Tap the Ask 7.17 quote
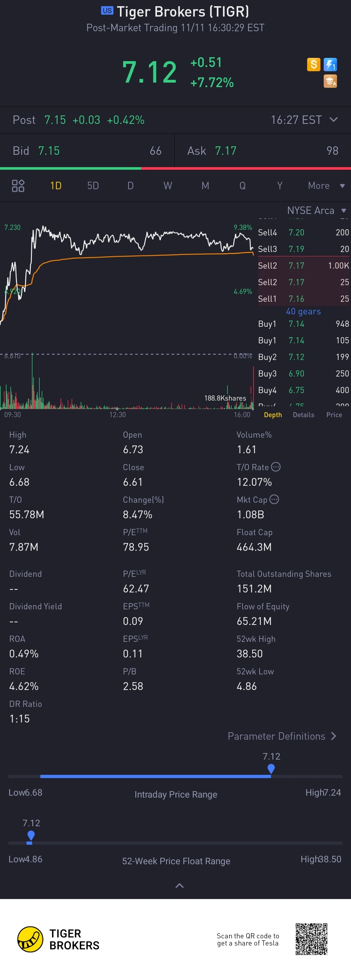The image size is (351, 980). pyautogui.click(x=263, y=151)
